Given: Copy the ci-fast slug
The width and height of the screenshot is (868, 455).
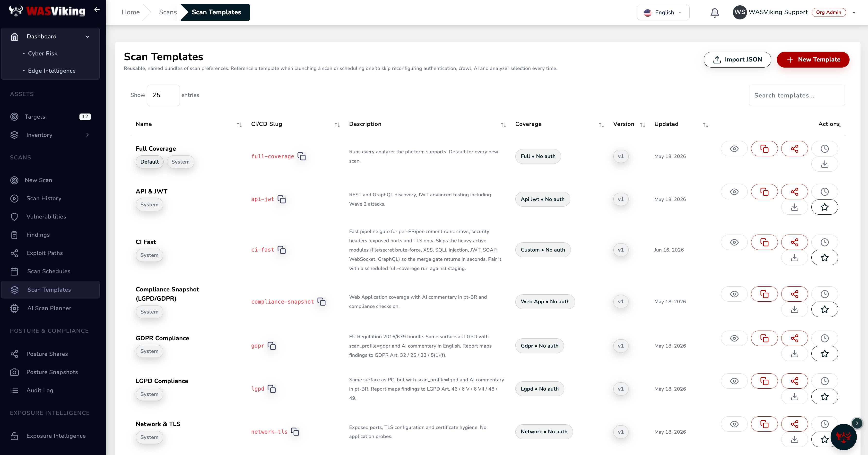Looking at the screenshot, I should [282, 250].
